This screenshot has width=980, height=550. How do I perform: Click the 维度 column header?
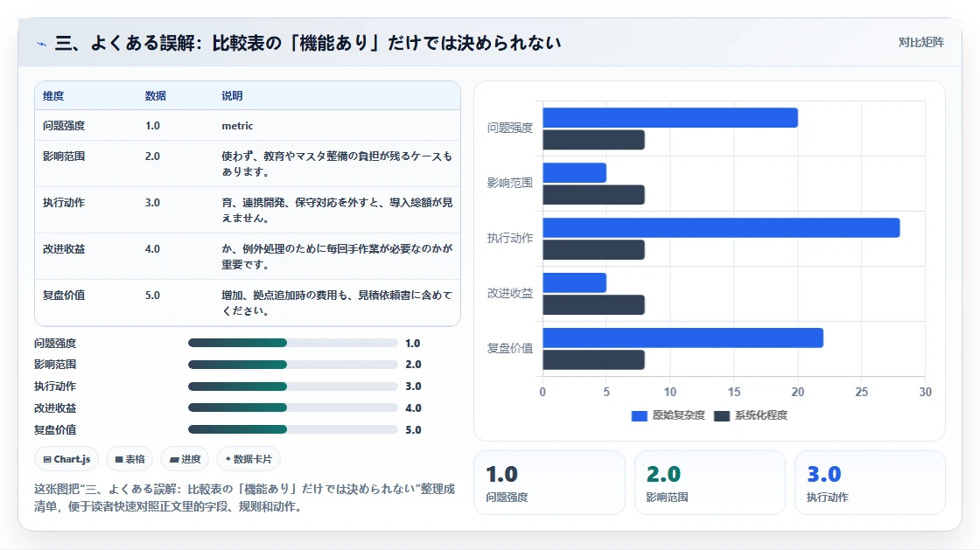pos(53,95)
